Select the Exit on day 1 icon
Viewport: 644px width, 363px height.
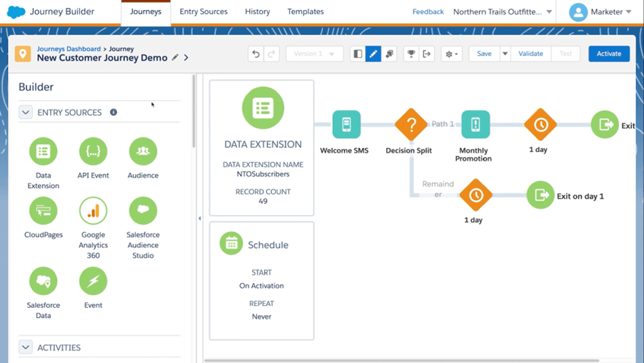540,195
